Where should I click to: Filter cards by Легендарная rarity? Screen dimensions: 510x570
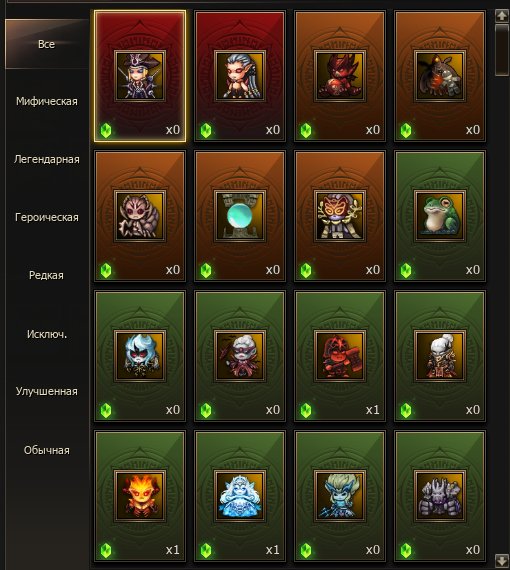tap(47, 159)
